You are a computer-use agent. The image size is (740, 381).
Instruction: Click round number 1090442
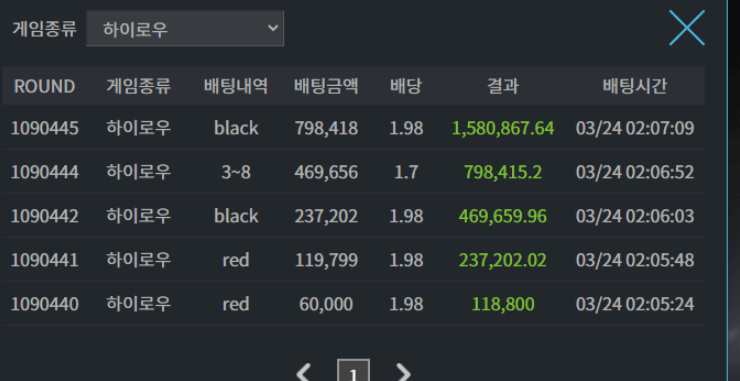pyautogui.click(x=44, y=216)
